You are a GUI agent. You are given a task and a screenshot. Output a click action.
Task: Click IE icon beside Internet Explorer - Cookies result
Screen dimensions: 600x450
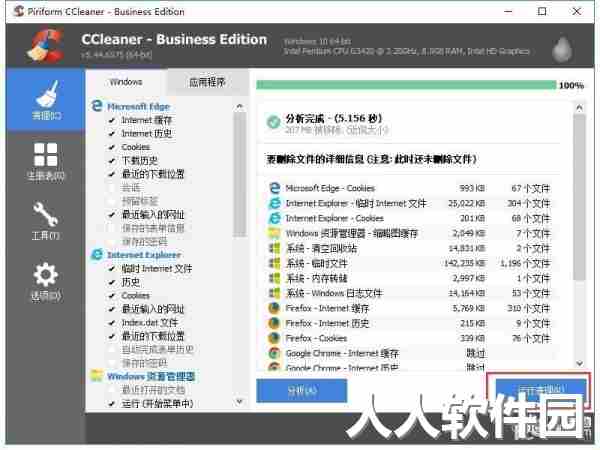pos(274,218)
